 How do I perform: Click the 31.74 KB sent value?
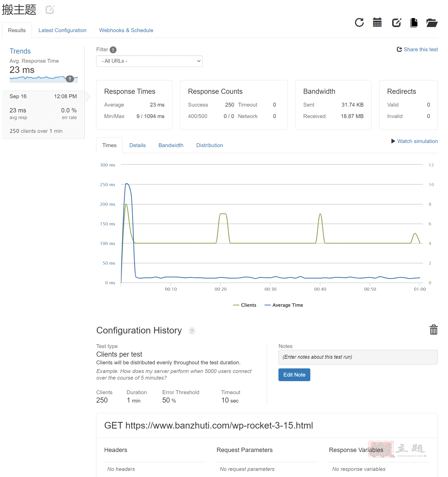[352, 105]
